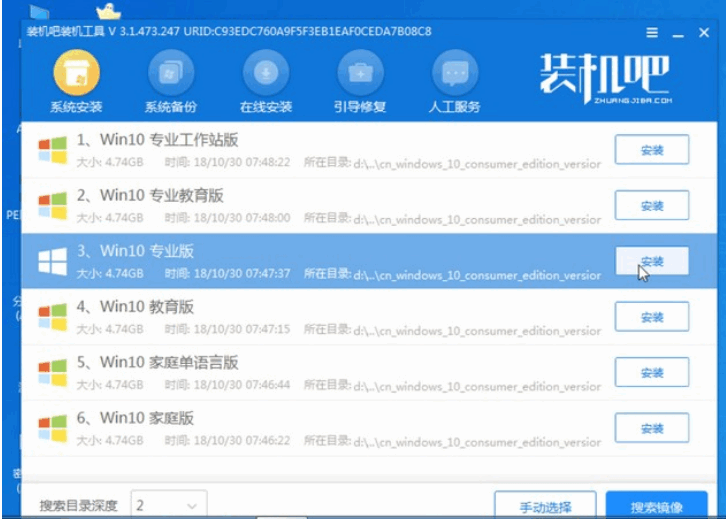Open the 系统备份 icon
This screenshot has height=519, width=726.
171,72
